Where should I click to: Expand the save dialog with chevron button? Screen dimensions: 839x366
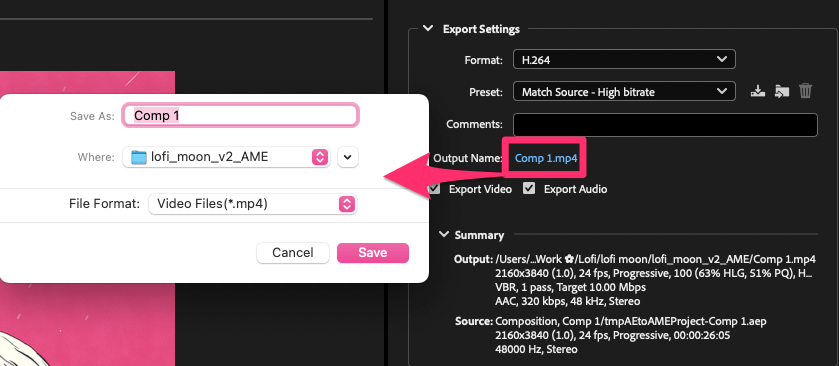pos(348,157)
